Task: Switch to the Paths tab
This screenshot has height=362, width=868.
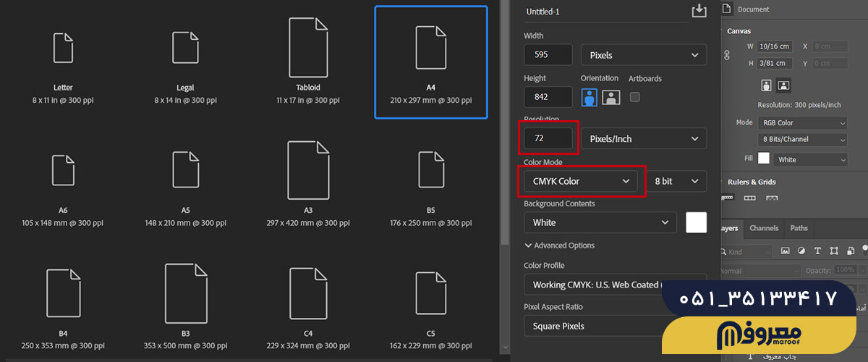Action: pos(799,228)
